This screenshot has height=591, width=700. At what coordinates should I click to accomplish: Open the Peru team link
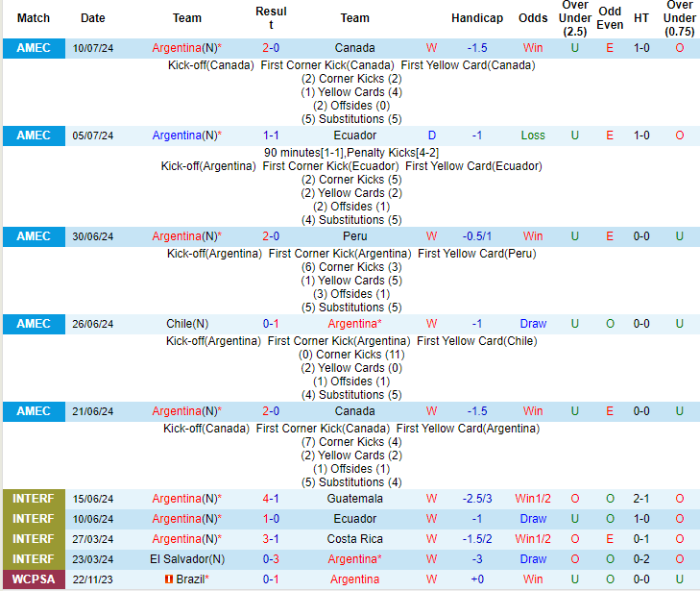(x=354, y=236)
